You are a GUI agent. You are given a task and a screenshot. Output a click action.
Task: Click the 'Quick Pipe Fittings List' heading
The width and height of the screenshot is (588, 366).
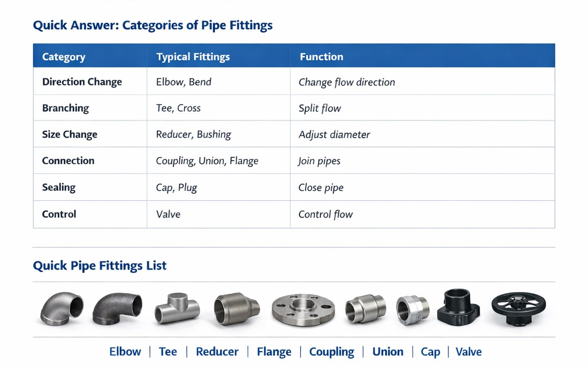click(x=100, y=266)
